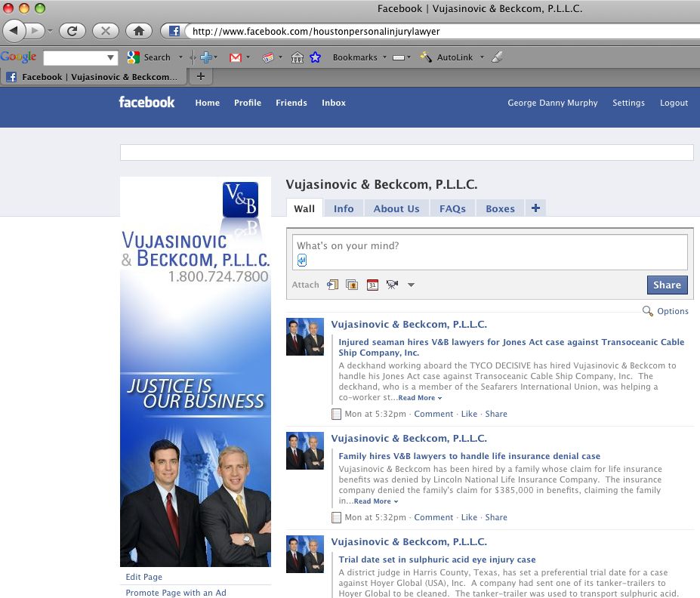Click the Google toolbar Search button
Viewport: 700px width, 598px height.
click(x=149, y=57)
